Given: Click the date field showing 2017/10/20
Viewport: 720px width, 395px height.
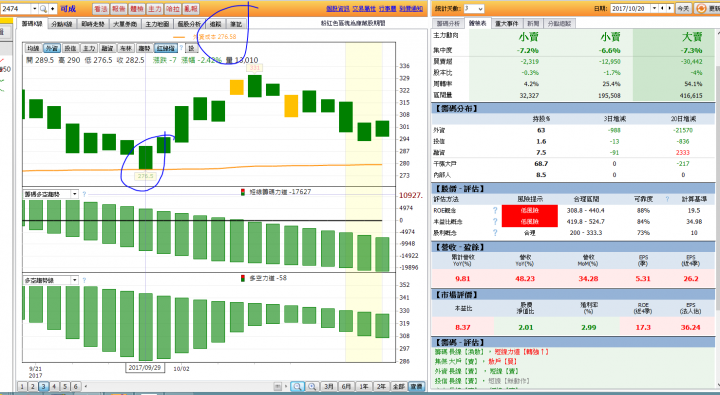Looking at the screenshot, I should coord(631,9).
